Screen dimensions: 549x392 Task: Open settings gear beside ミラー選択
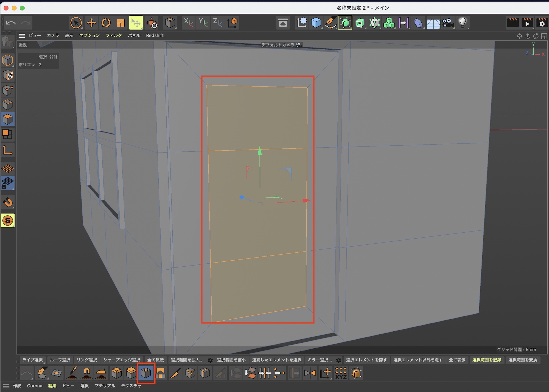pos(339,360)
